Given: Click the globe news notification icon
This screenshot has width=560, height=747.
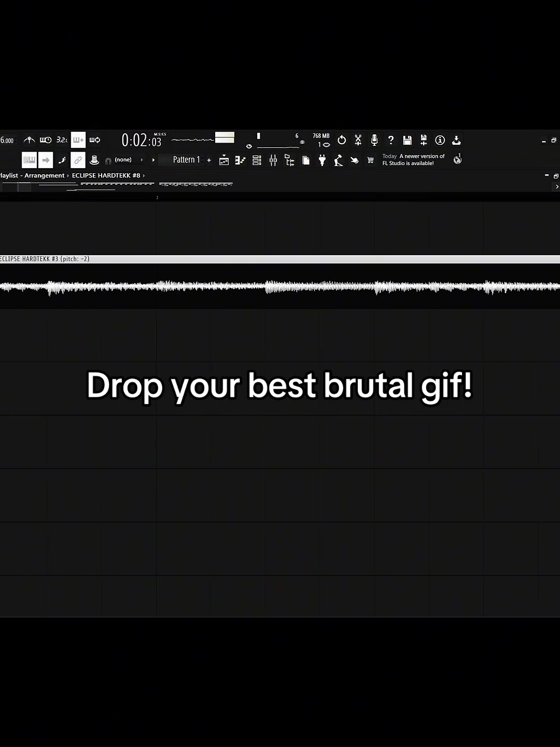Looking at the screenshot, I should coord(457,159).
